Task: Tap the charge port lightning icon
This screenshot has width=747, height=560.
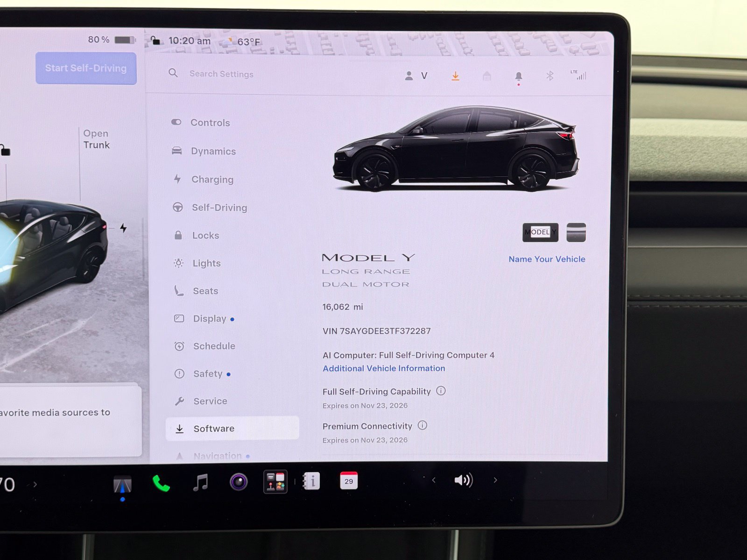Action: point(123,228)
